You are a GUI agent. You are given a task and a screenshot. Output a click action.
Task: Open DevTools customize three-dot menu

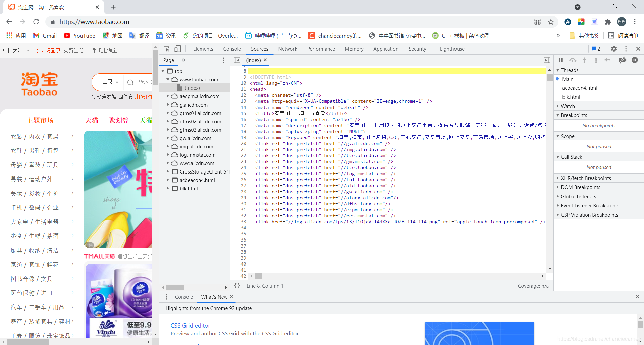coord(626,49)
